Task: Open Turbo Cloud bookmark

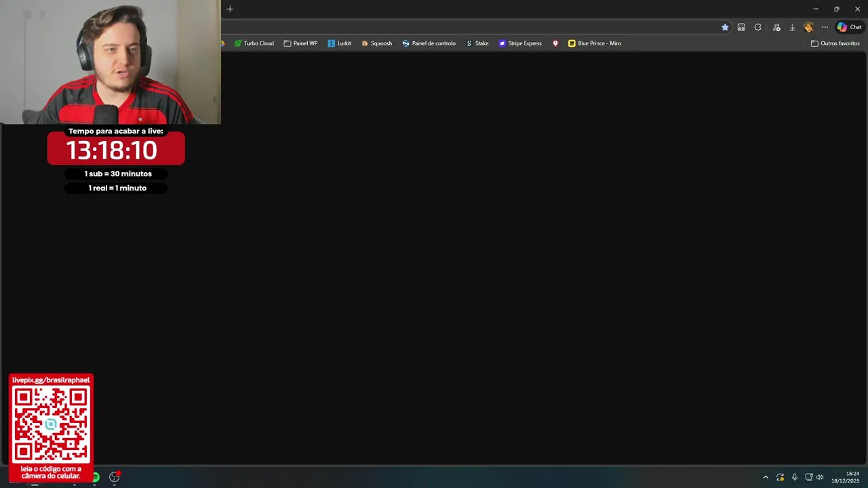Action: [x=254, y=43]
